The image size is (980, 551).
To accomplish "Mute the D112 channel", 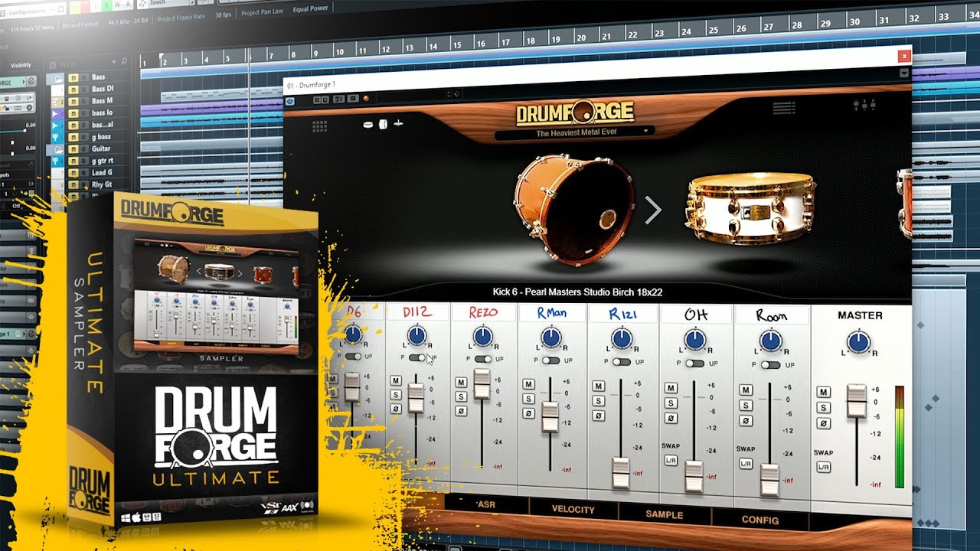I will point(396,381).
